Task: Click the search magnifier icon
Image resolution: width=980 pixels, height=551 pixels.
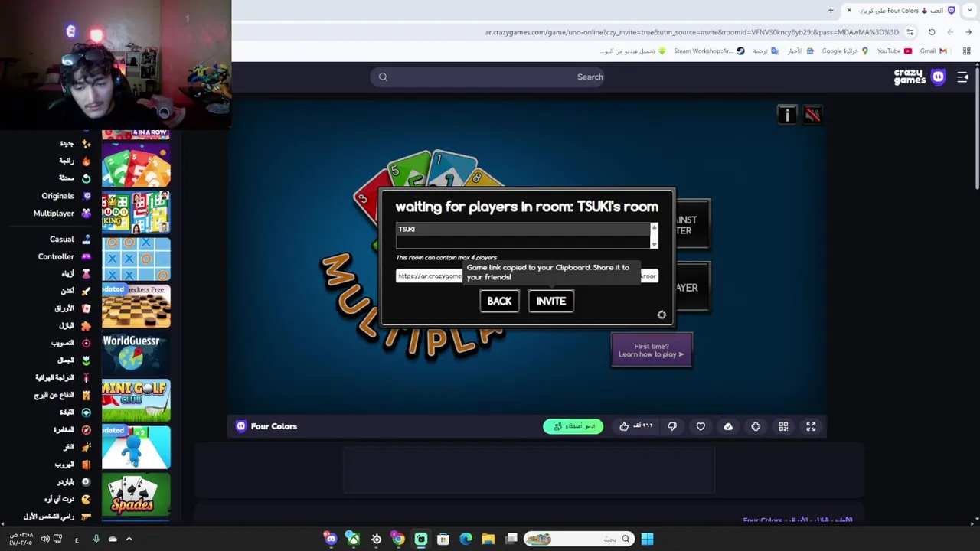Action: pyautogui.click(x=383, y=77)
